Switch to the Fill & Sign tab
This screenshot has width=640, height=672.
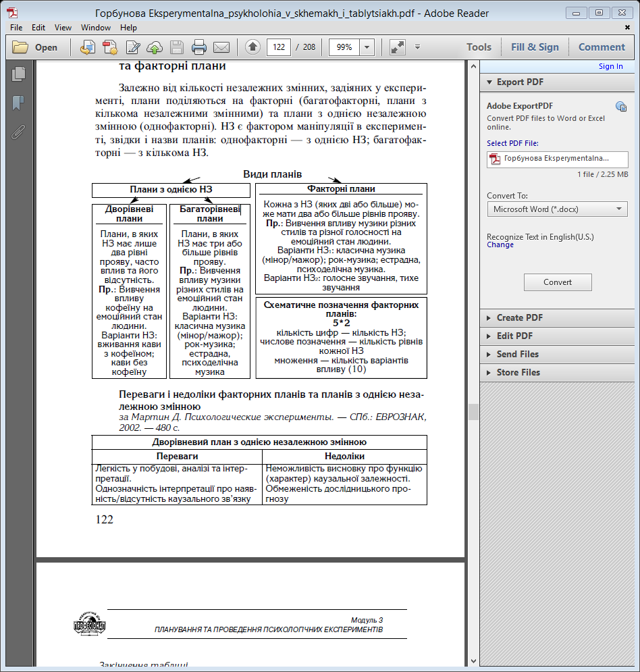(x=535, y=47)
